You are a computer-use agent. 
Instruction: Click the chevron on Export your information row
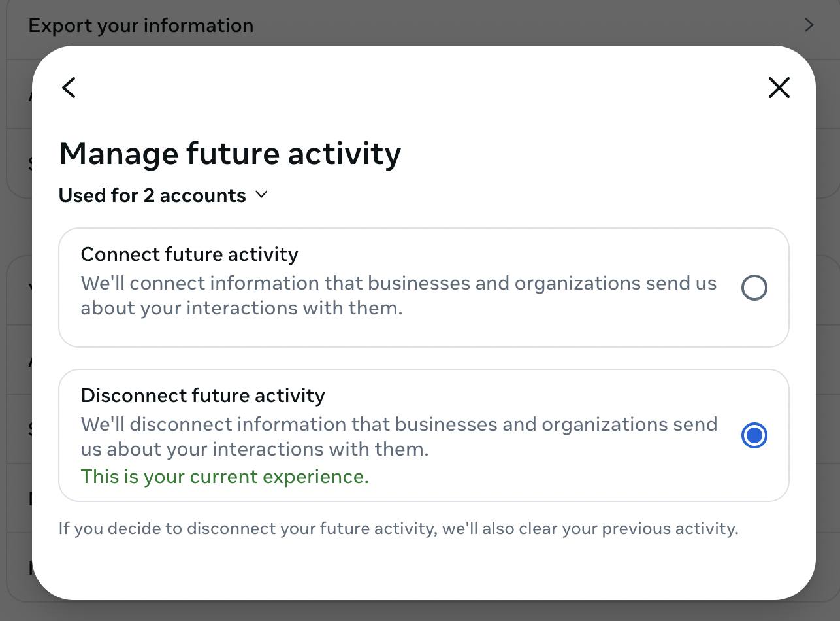pos(809,25)
